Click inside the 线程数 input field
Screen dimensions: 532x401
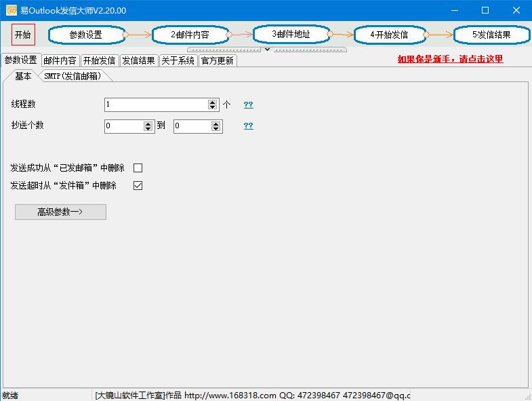[156, 104]
